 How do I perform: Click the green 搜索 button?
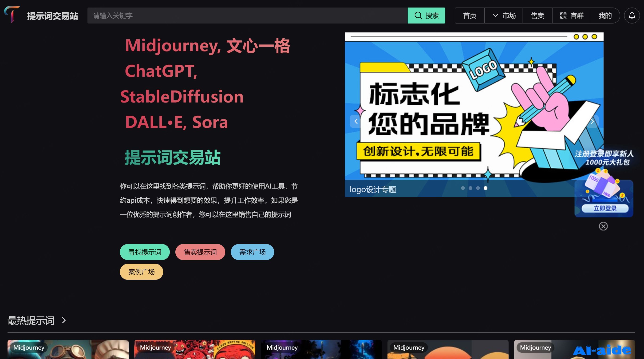(426, 16)
